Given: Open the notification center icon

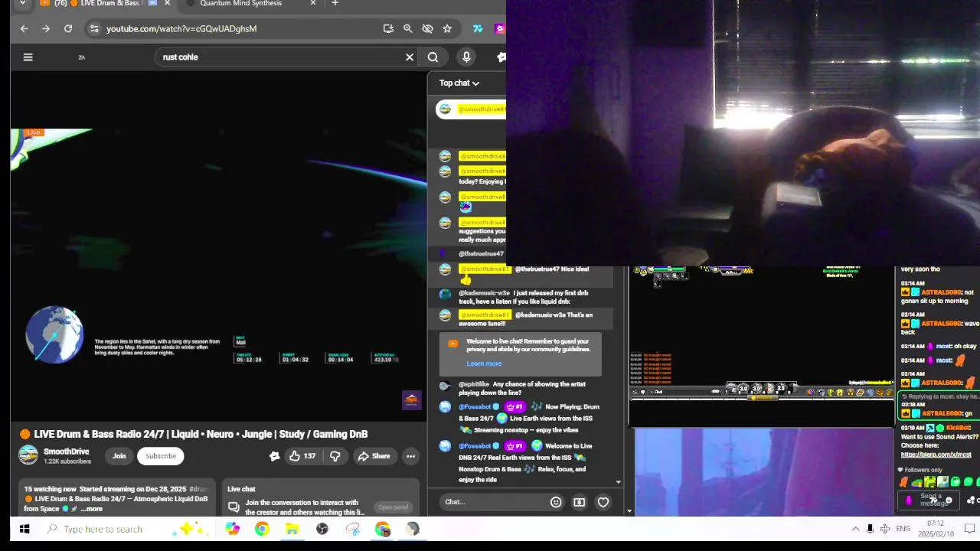Looking at the screenshot, I should [969, 529].
